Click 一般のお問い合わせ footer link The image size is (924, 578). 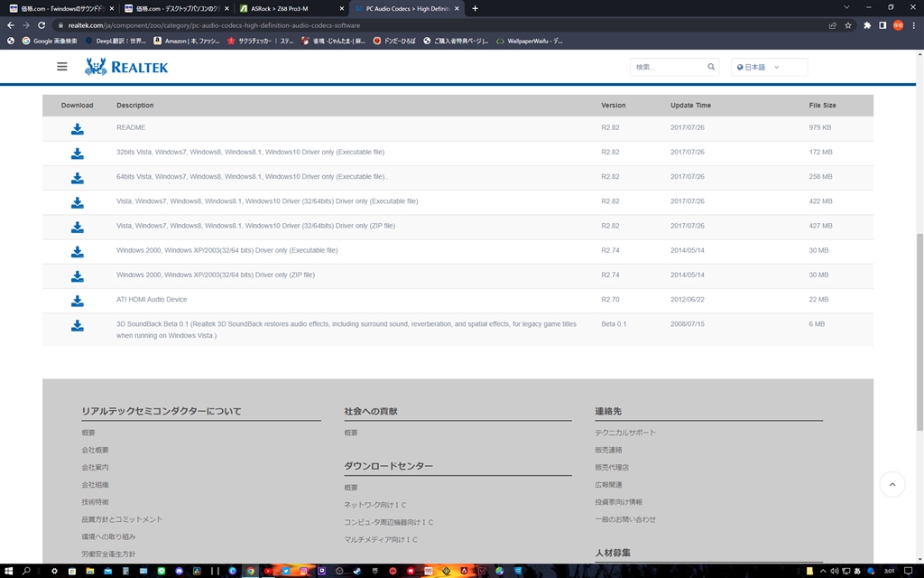[x=624, y=519]
